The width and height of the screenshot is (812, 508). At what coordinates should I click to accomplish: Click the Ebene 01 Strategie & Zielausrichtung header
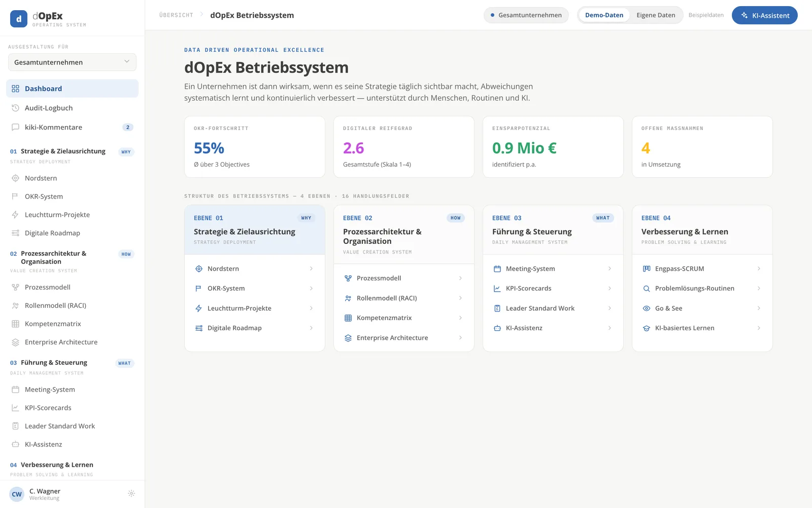pyautogui.click(x=255, y=230)
